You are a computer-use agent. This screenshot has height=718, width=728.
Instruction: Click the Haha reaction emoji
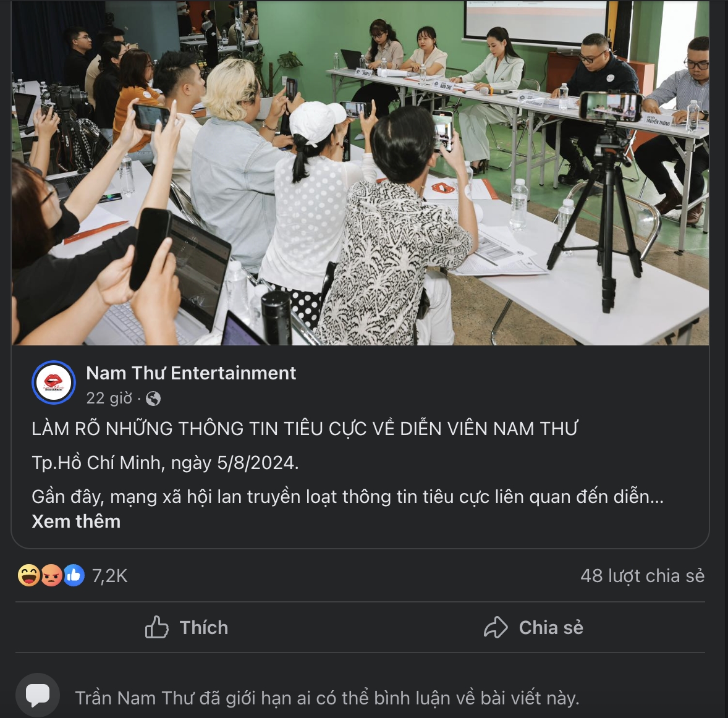tap(29, 575)
